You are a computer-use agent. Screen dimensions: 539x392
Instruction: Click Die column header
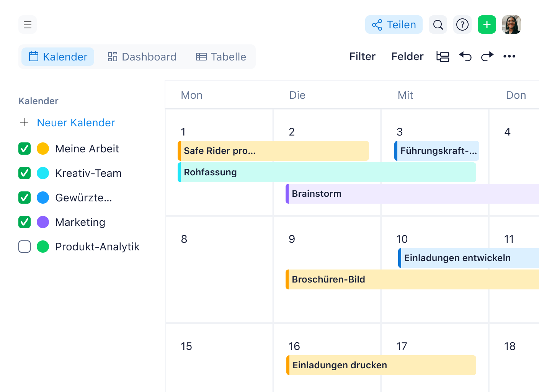(x=297, y=95)
